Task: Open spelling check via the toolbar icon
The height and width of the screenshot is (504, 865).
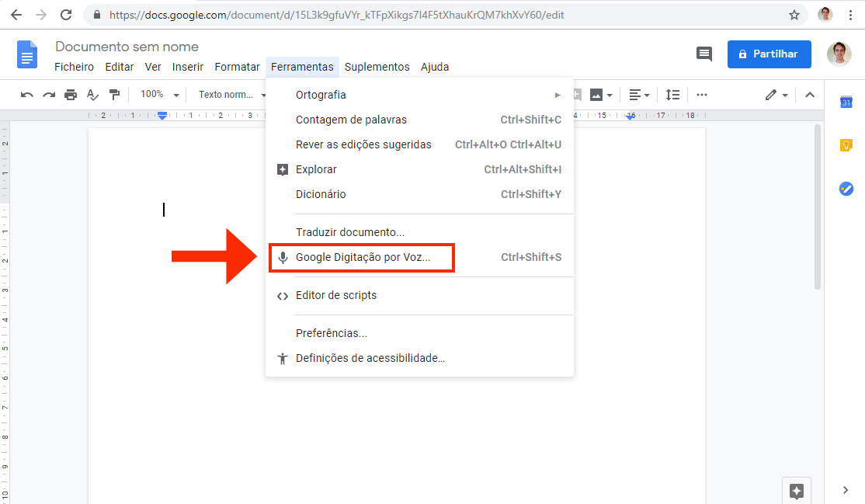Action: [x=92, y=94]
